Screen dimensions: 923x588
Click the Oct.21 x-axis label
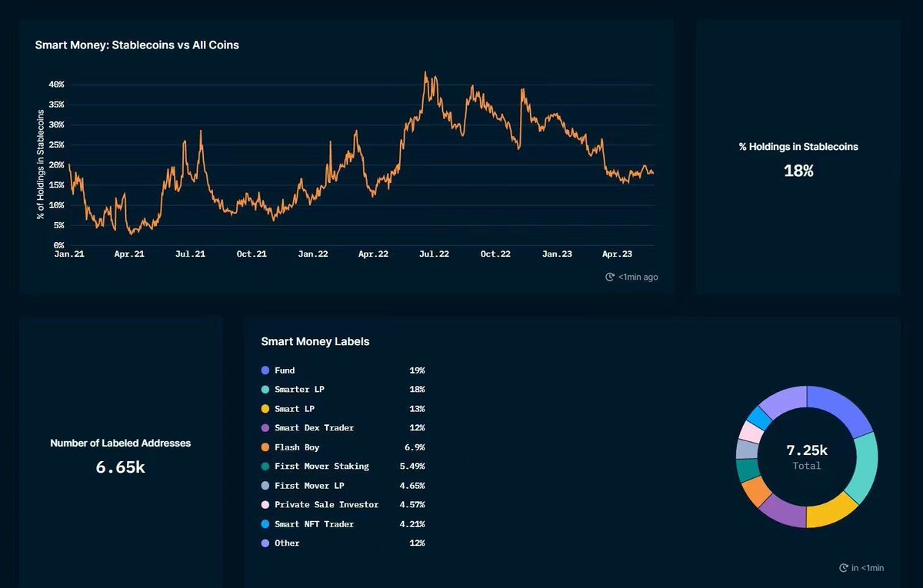point(252,254)
